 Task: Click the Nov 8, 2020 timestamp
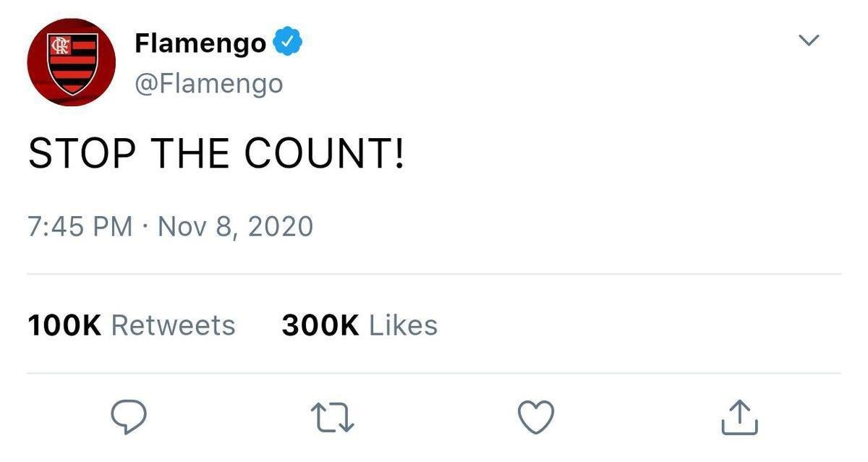239,226
